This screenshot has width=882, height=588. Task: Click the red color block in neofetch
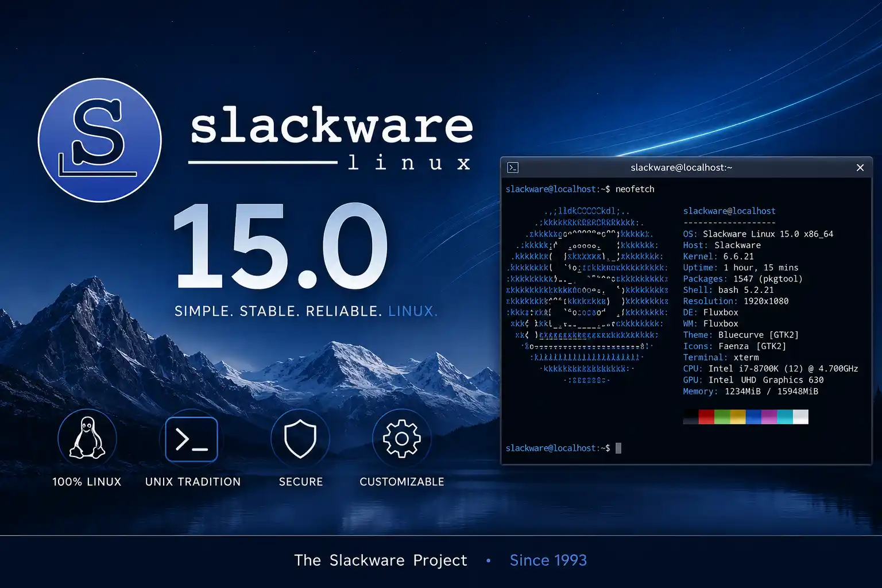point(706,417)
